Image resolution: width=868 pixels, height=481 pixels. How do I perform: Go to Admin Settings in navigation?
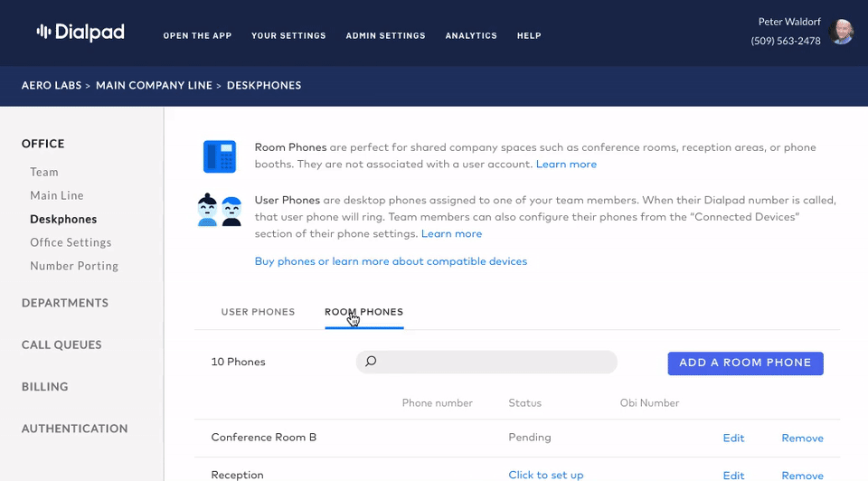[x=385, y=35]
